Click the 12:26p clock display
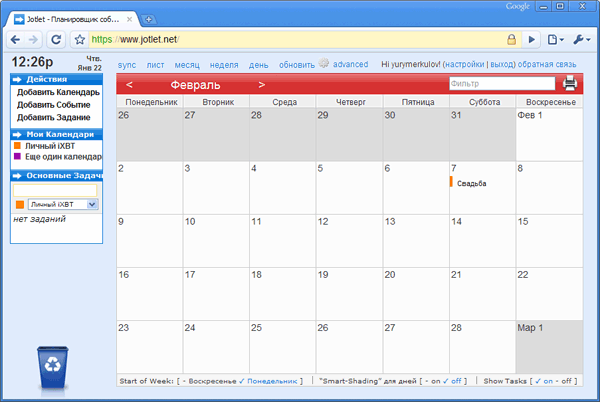The width and height of the screenshot is (600, 402). [33, 62]
